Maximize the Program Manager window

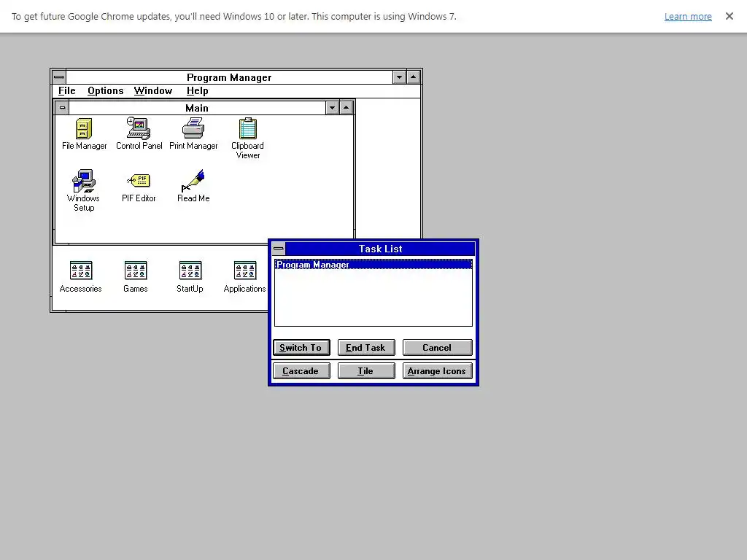(x=413, y=77)
